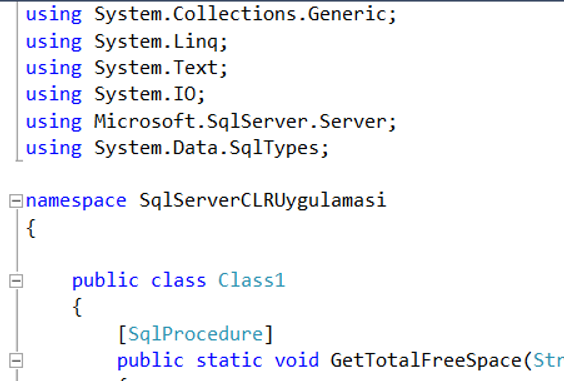Click the void return type keyword
The height and width of the screenshot is (381, 564).
tap(296, 360)
